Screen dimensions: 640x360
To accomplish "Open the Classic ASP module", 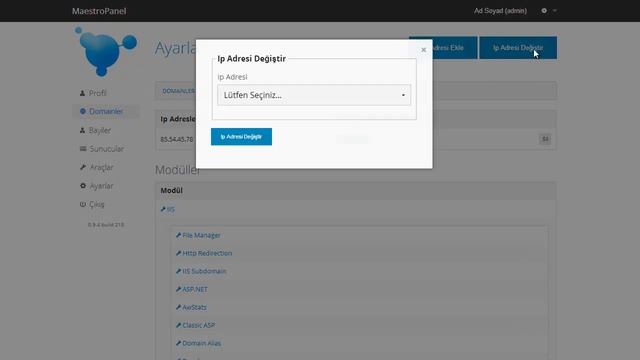I will (x=198, y=325).
